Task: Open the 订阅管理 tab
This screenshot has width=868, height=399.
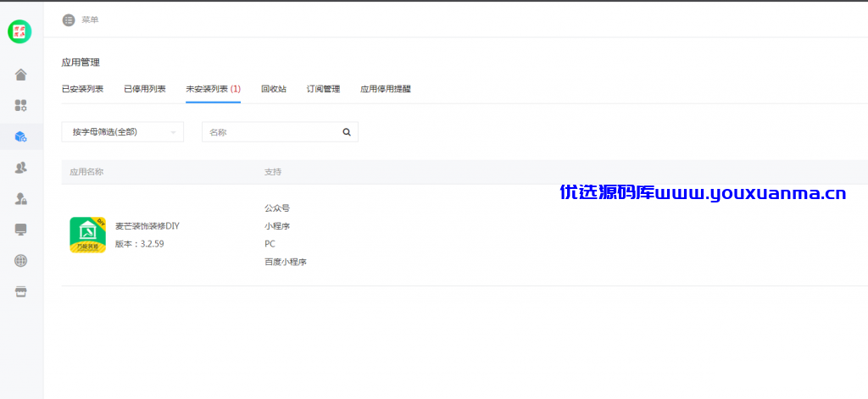Action: [x=323, y=89]
